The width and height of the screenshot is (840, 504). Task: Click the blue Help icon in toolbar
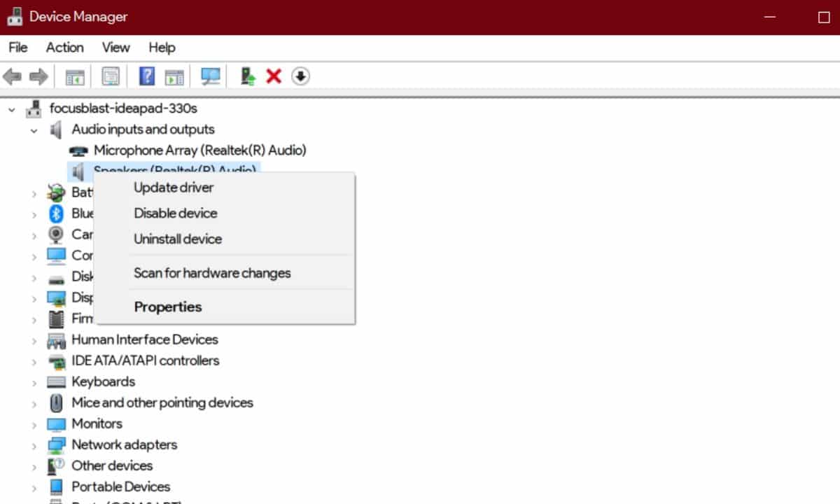(x=146, y=76)
